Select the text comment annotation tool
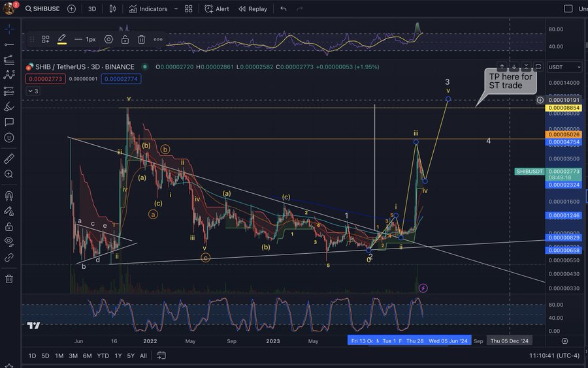Image resolution: width=588 pixels, height=368 pixels. [x=9, y=122]
